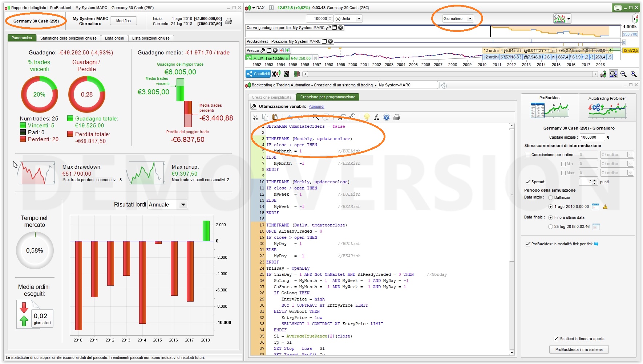Click the warning icon next to start date
The height and width of the screenshot is (364, 643).
(x=605, y=206)
